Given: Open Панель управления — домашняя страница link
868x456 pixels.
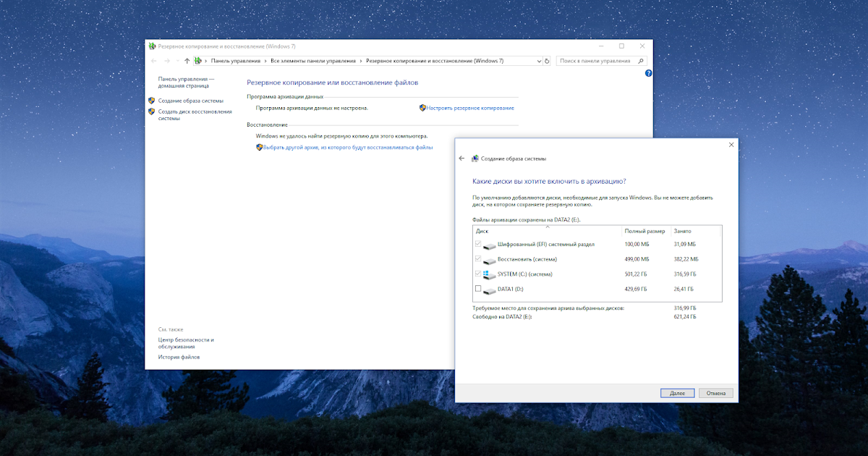Looking at the screenshot, I should (187, 82).
